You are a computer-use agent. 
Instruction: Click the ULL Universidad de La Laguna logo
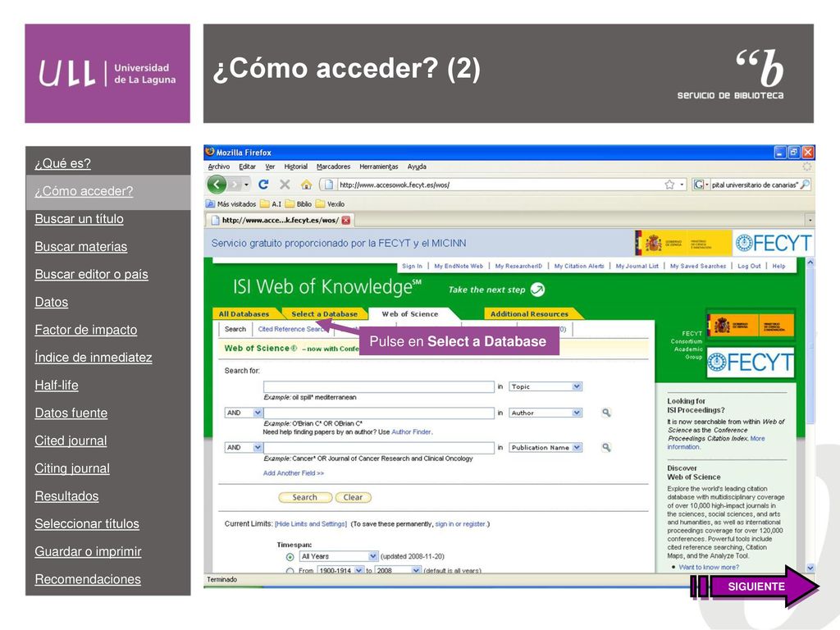coord(107,73)
